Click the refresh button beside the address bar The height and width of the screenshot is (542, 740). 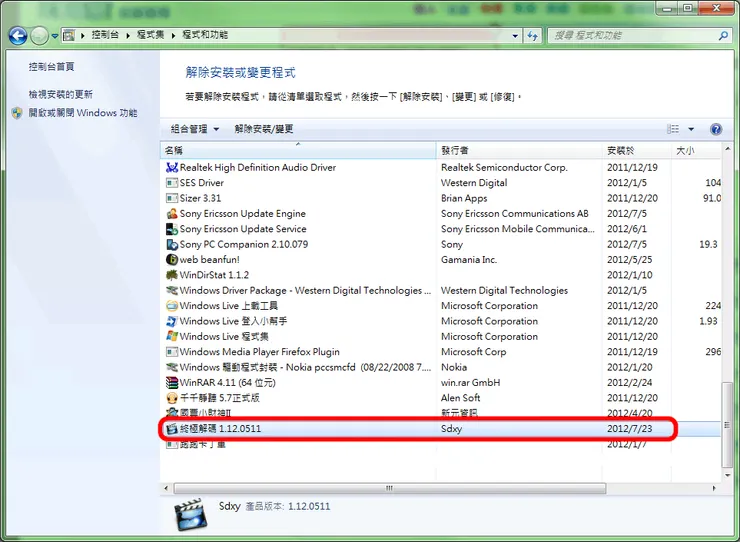pos(533,35)
